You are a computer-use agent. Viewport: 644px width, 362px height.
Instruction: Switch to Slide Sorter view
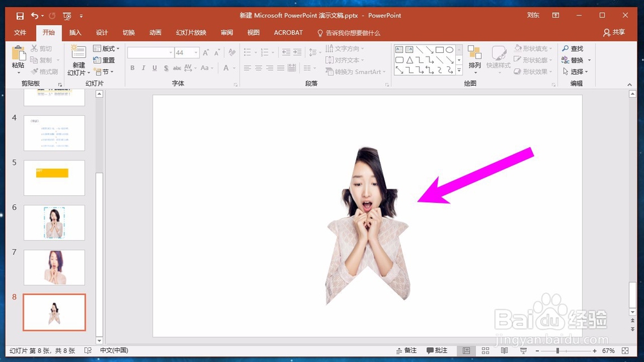(x=486, y=350)
